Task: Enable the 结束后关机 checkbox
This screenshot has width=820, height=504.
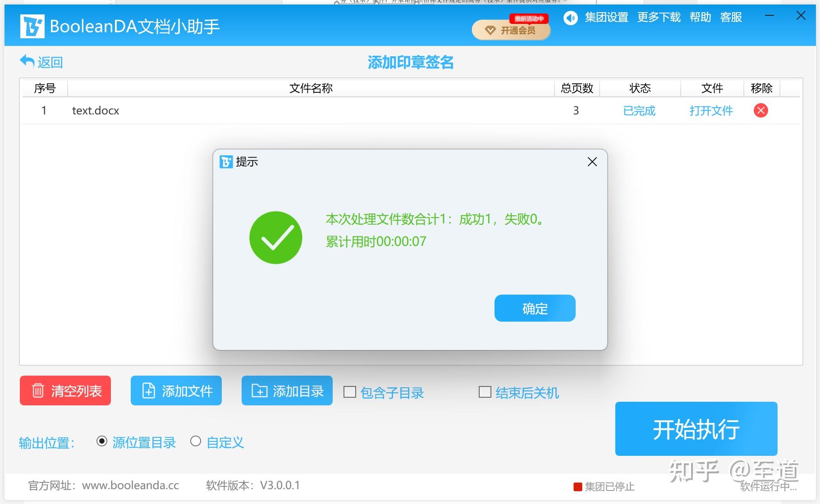Action: tap(485, 392)
